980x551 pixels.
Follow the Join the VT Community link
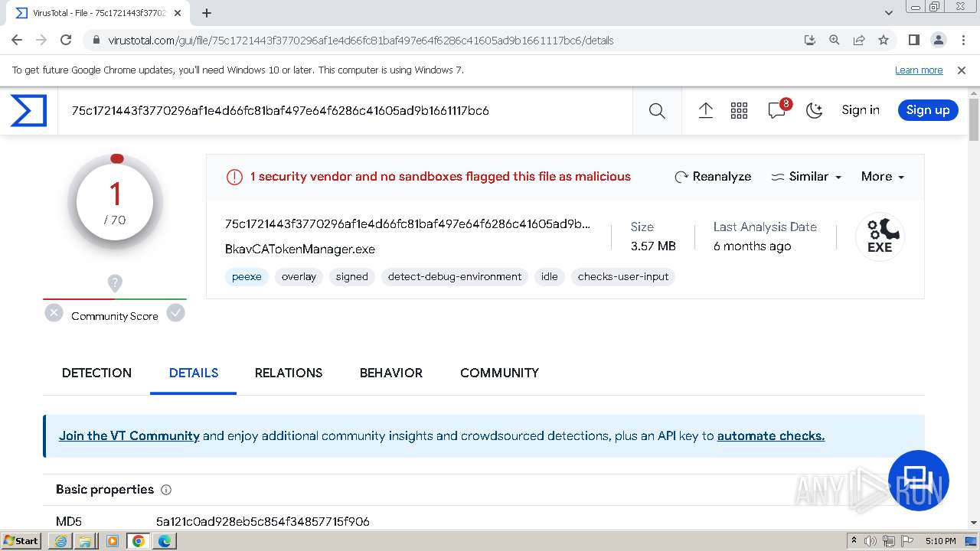click(x=129, y=436)
